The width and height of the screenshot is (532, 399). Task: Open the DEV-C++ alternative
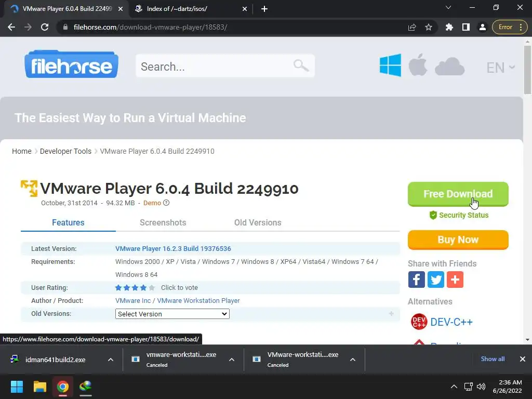(x=442, y=322)
